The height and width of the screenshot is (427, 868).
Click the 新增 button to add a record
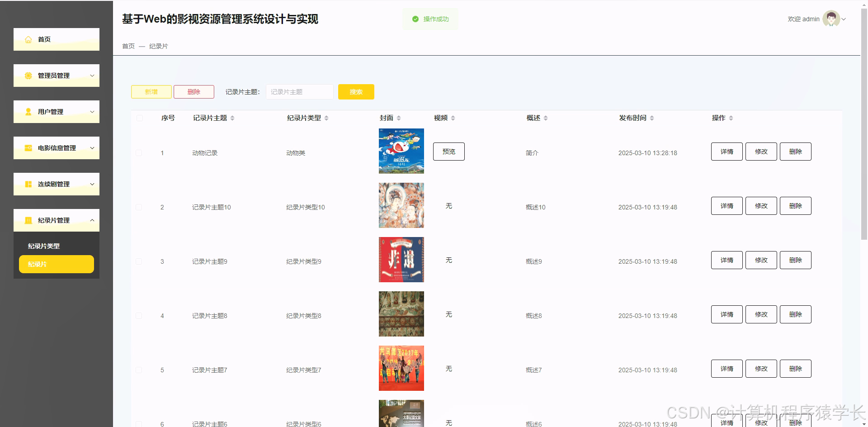(151, 91)
